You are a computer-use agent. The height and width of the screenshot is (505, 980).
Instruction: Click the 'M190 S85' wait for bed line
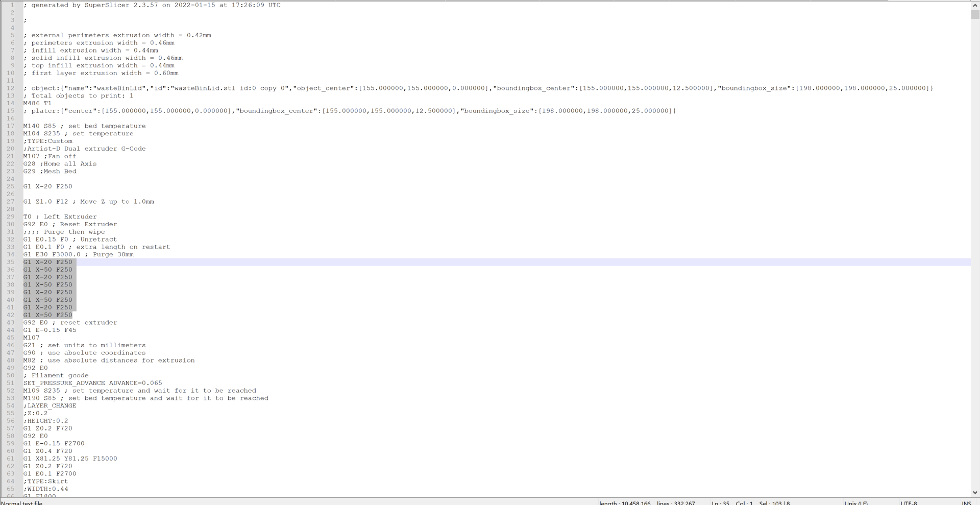pos(145,398)
